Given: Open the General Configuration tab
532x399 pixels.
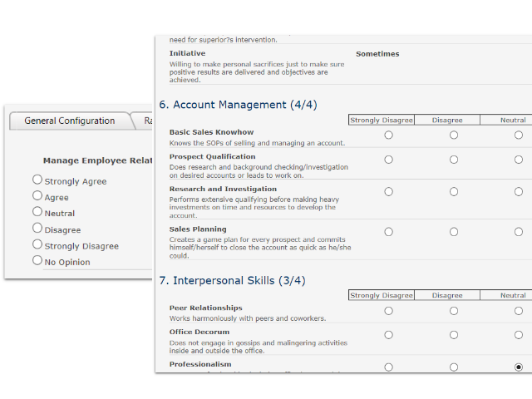Looking at the screenshot, I should coord(70,121).
